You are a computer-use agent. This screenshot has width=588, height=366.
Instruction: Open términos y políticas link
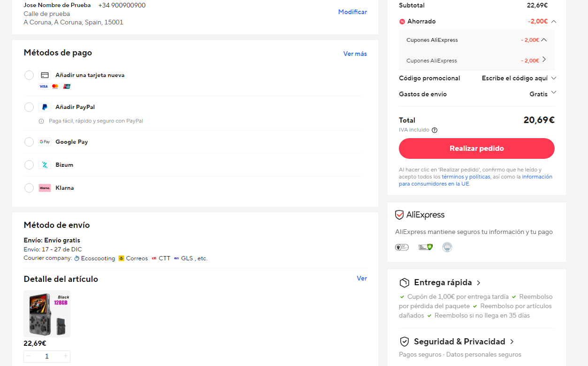click(x=466, y=177)
